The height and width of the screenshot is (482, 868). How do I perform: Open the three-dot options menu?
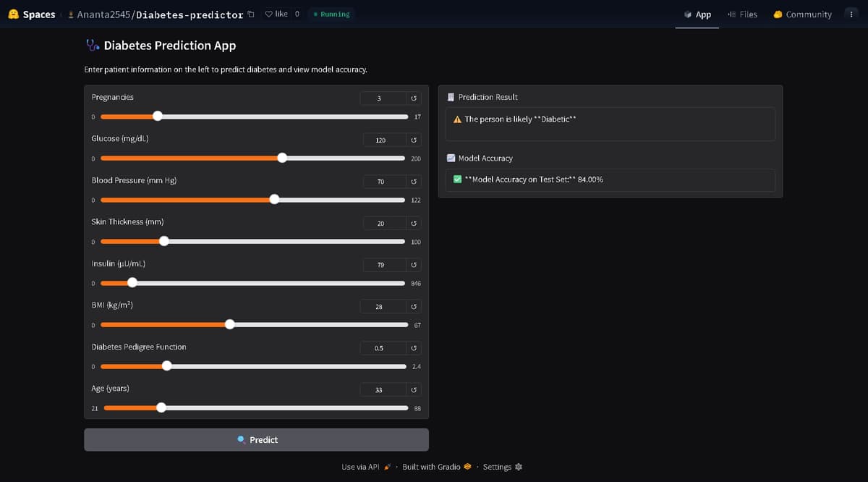point(851,14)
